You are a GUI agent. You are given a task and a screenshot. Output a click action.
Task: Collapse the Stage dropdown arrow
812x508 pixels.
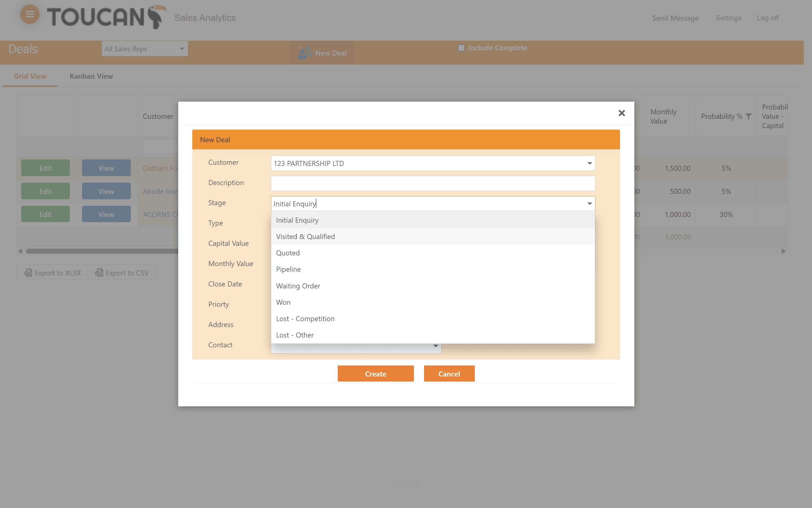[589, 203]
